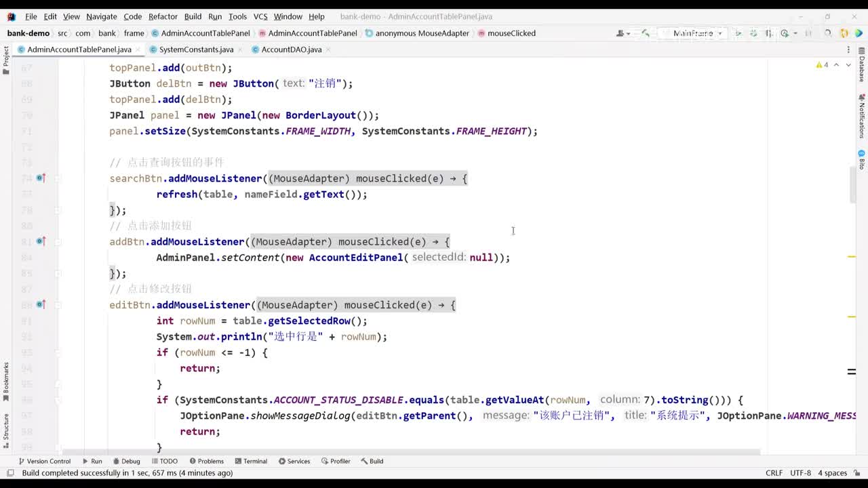Click the com package breadcrumb
Image resolution: width=868 pixels, height=488 pixels.
[83, 33]
